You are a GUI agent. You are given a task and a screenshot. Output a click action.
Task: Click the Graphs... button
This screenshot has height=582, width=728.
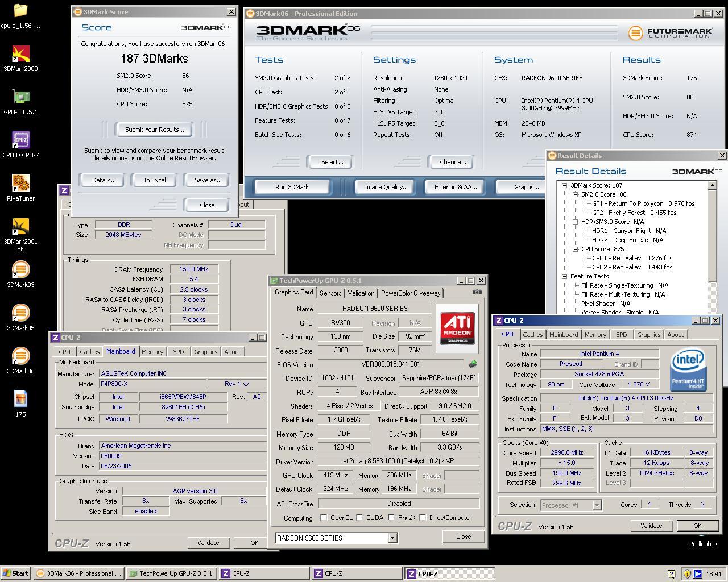(x=527, y=187)
